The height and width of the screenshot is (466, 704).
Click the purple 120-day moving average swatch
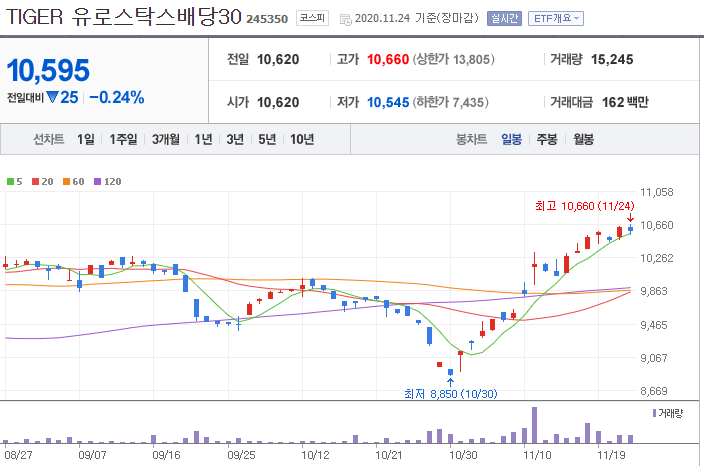tap(97, 181)
